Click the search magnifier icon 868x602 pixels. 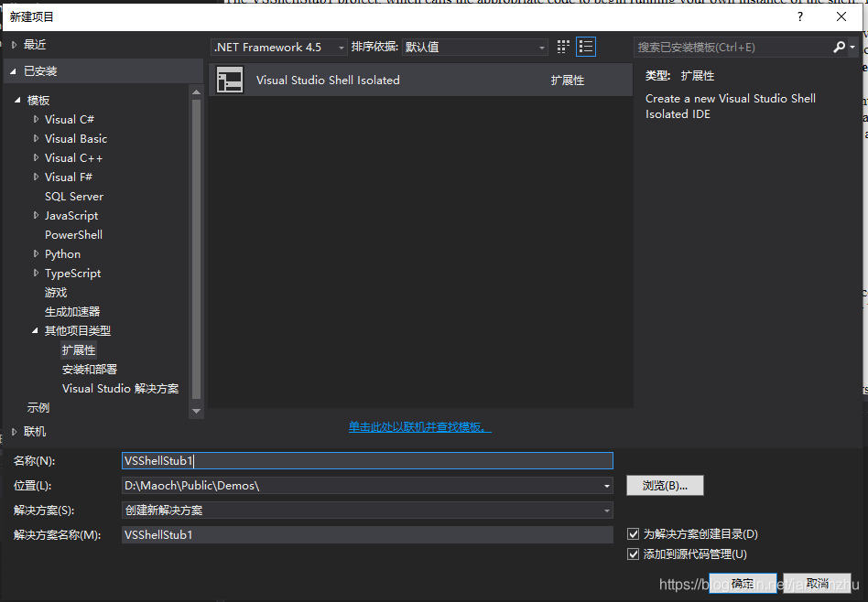(840, 47)
